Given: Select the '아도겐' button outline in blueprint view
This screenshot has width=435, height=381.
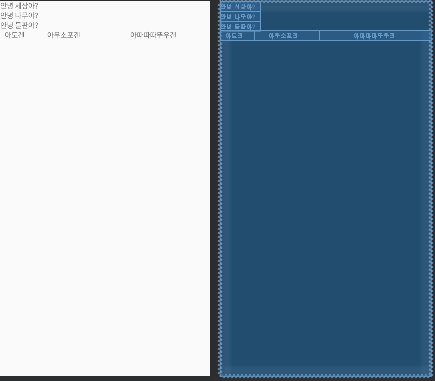Looking at the screenshot, I should click(237, 36).
